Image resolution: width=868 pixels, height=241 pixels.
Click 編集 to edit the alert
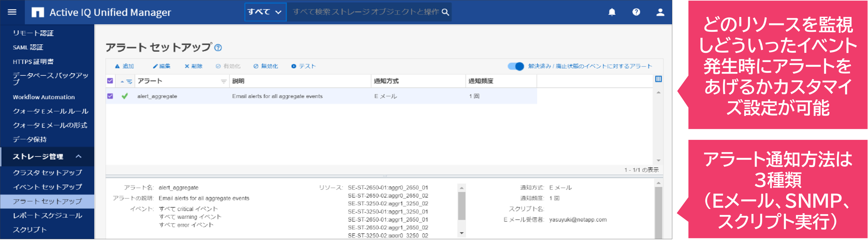pos(161,66)
